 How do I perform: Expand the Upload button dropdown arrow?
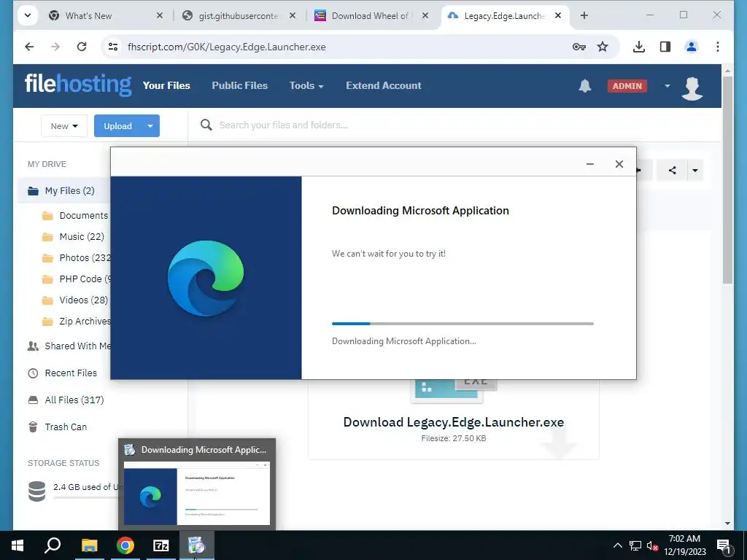tap(150, 125)
